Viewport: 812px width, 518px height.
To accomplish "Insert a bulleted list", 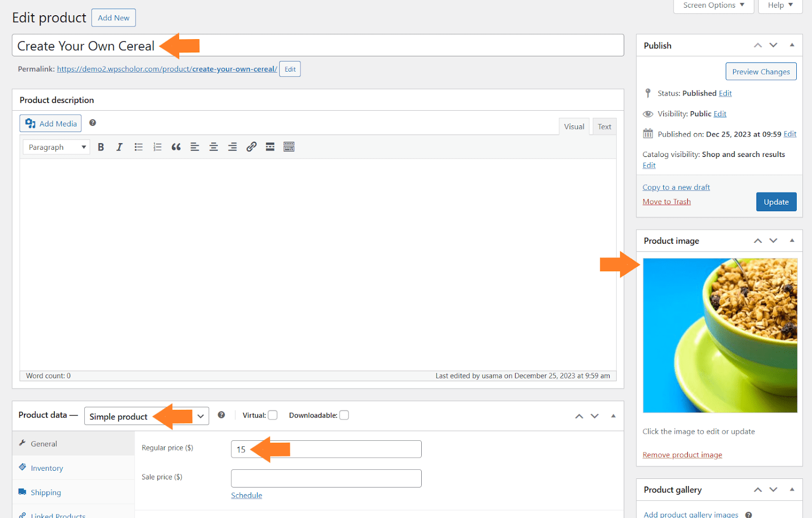I will coord(139,147).
